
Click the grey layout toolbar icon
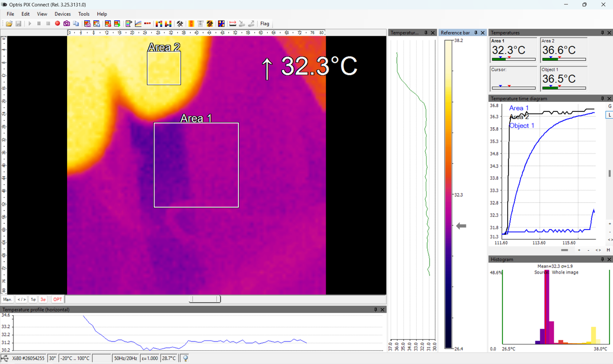coord(200,23)
